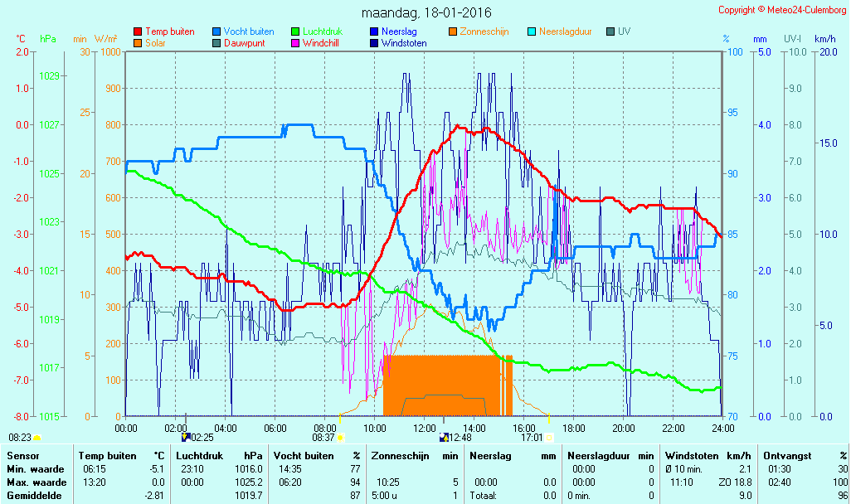
Task: Click the red Temp buiten legend square
Action: pyautogui.click(x=138, y=32)
